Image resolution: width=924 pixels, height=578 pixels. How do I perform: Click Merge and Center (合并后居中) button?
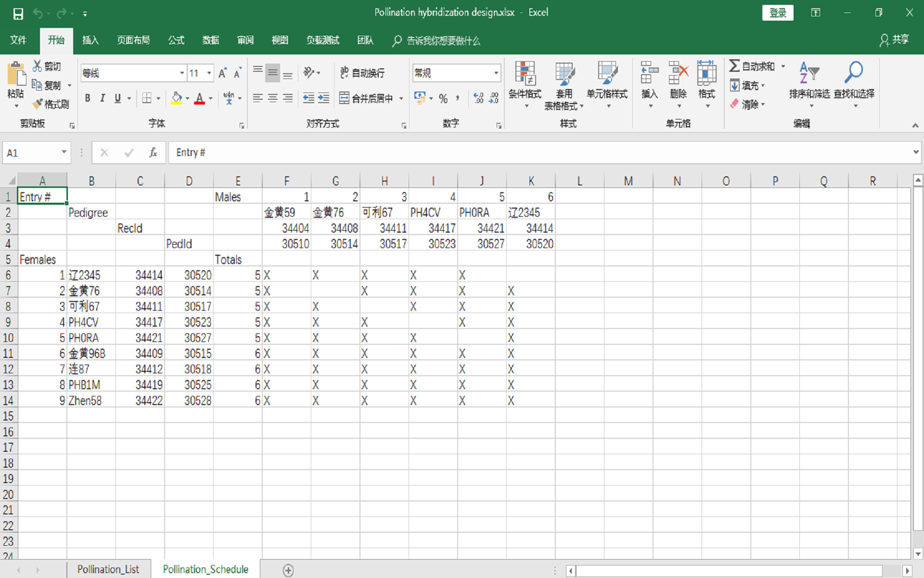[x=367, y=98]
